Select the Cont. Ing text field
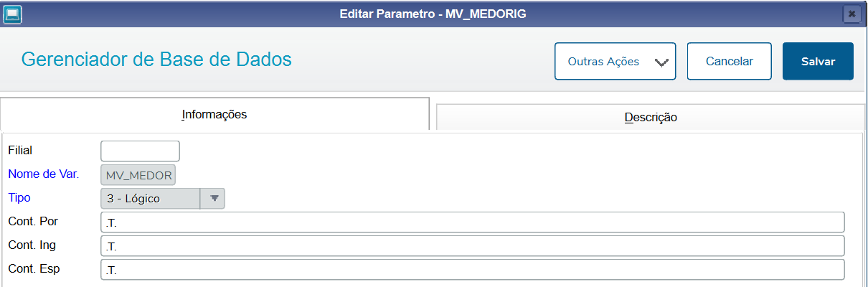 pos(473,245)
